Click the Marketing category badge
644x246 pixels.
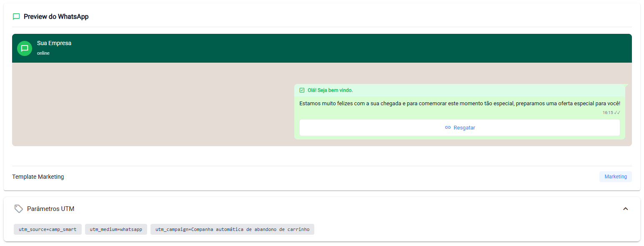(x=615, y=177)
